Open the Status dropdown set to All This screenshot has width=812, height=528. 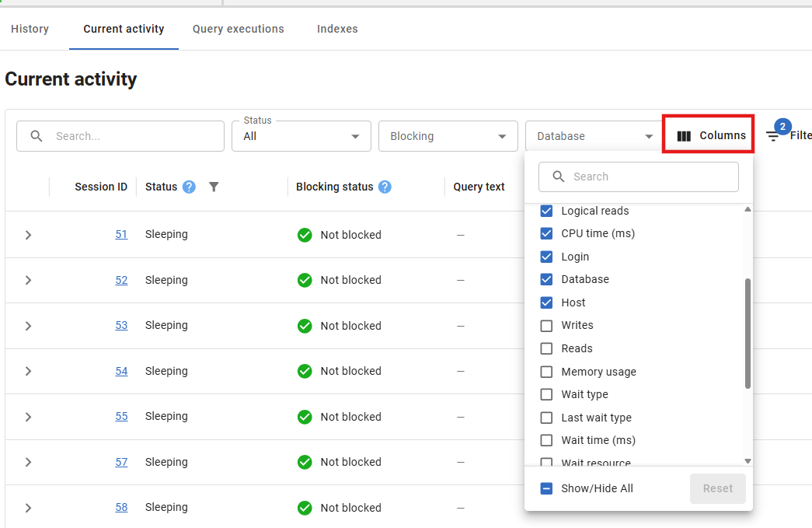click(x=300, y=136)
